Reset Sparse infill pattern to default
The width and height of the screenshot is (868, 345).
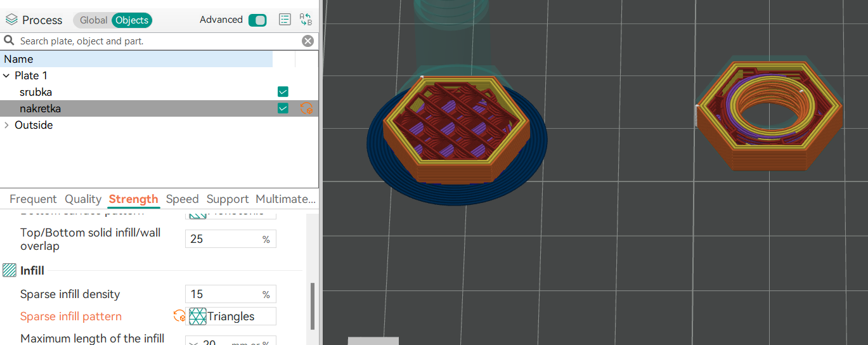click(x=179, y=316)
